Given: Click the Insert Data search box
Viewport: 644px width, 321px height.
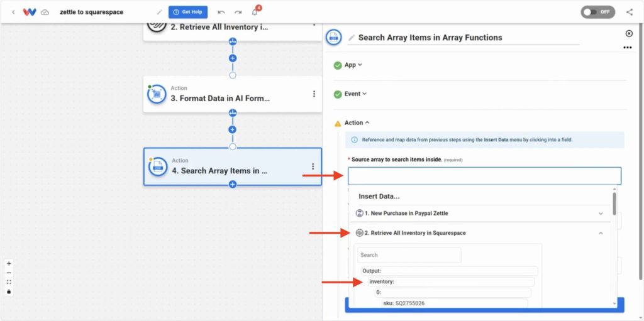Looking at the screenshot, I should pyautogui.click(x=409, y=255).
